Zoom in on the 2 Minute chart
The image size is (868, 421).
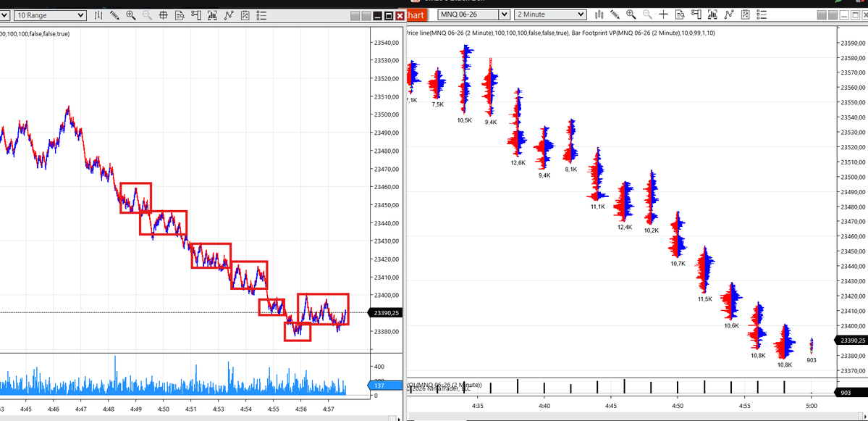coord(631,14)
